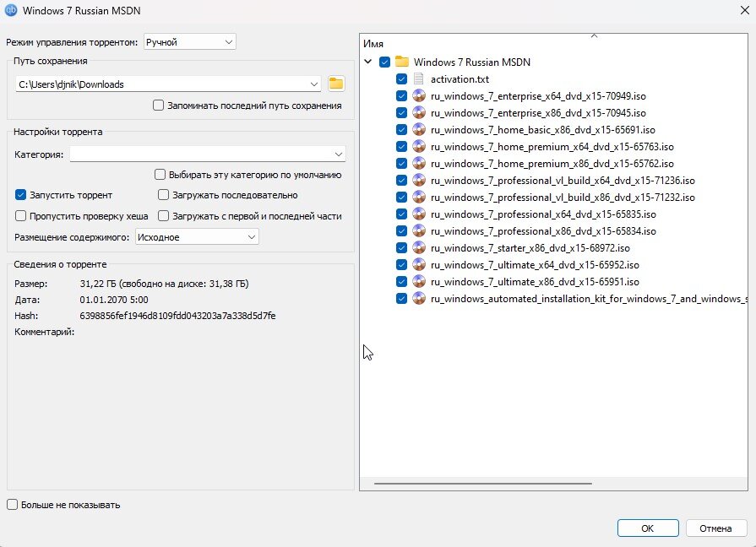Click disc icon of automated_installation_kit iso
The width and height of the screenshot is (756, 547).
[419, 298]
